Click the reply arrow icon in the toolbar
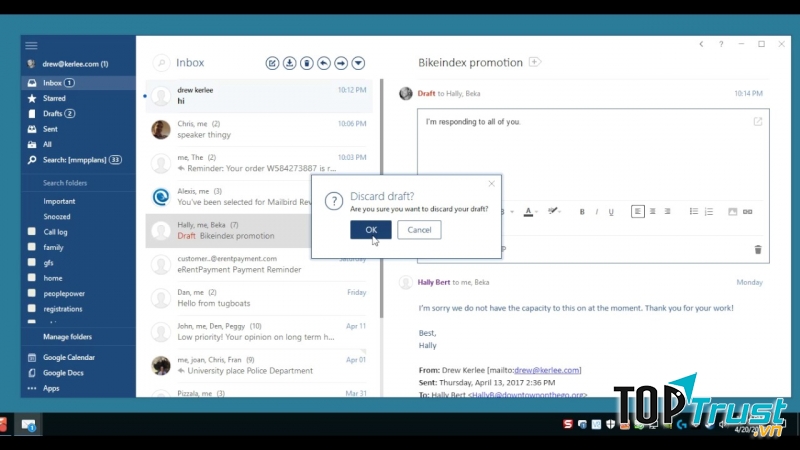This screenshot has height=450, width=800. click(324, 63)
